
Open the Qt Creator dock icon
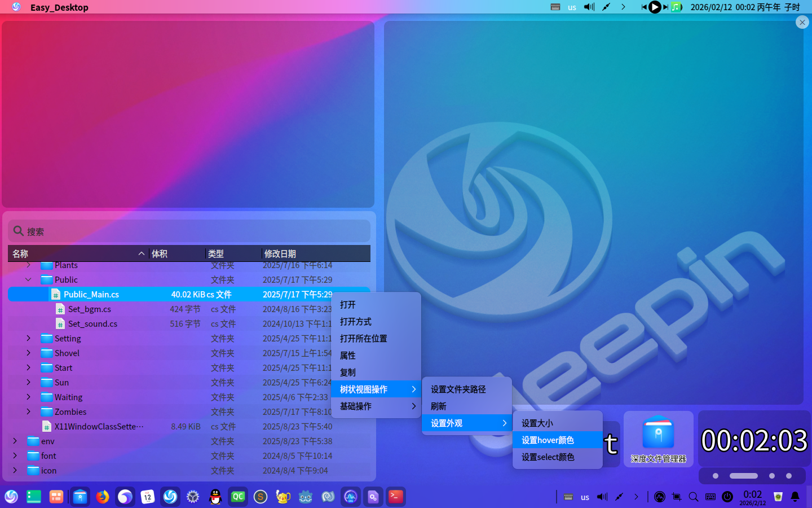(238, 497)
